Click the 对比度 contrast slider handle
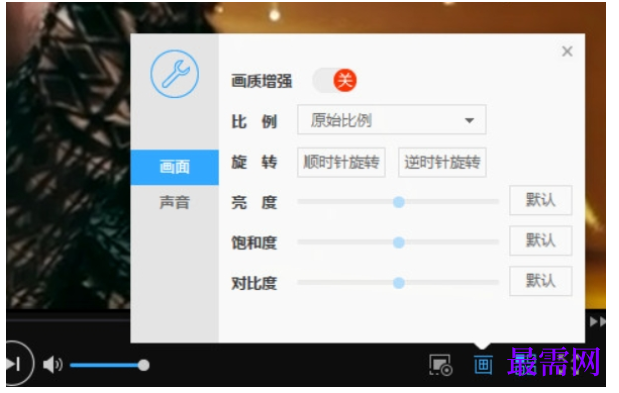The height and width of the screenshot is (393, 619). click(x=399, y=283)
